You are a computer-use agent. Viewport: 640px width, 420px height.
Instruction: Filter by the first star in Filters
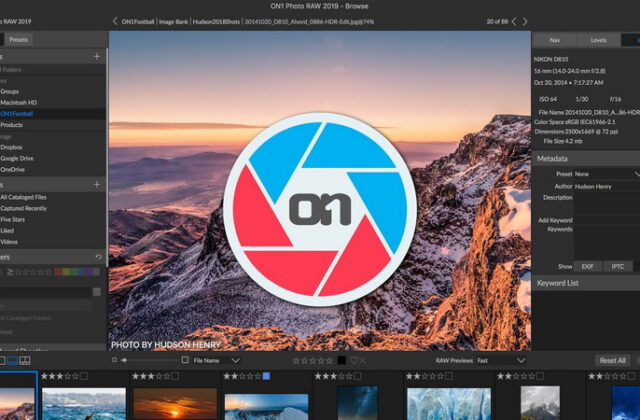pos(18,272)
